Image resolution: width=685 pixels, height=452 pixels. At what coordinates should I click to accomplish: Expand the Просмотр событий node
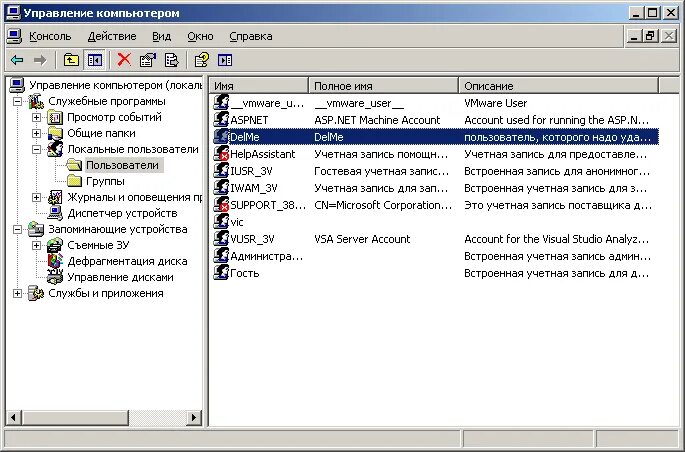[x=36, y=117]
